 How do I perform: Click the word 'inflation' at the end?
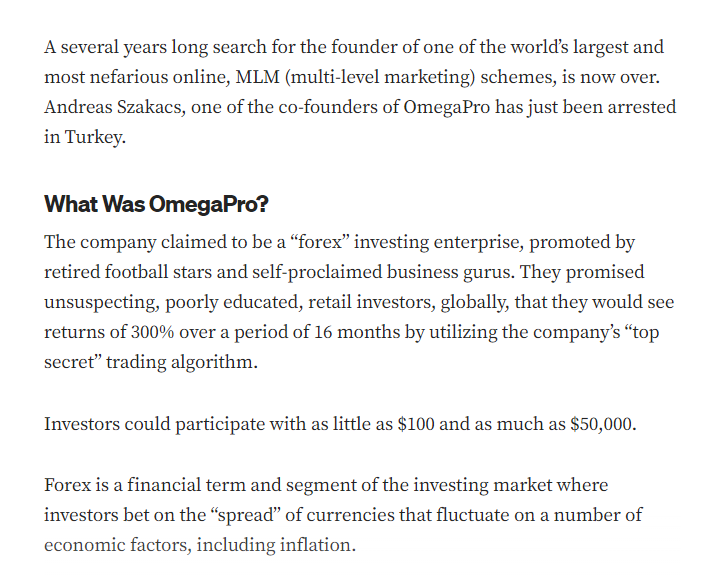(x=317, y=545)
